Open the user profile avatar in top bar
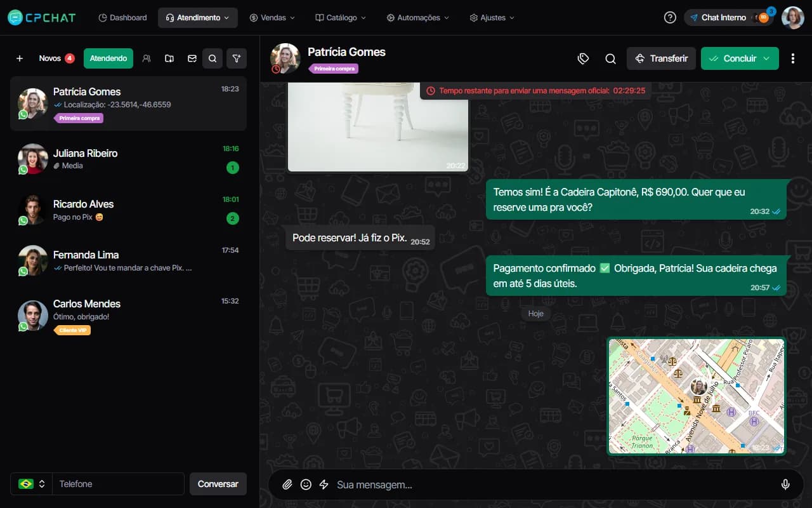Image resolution: width=812 pixels, height=508 pixels. point(793,18)
